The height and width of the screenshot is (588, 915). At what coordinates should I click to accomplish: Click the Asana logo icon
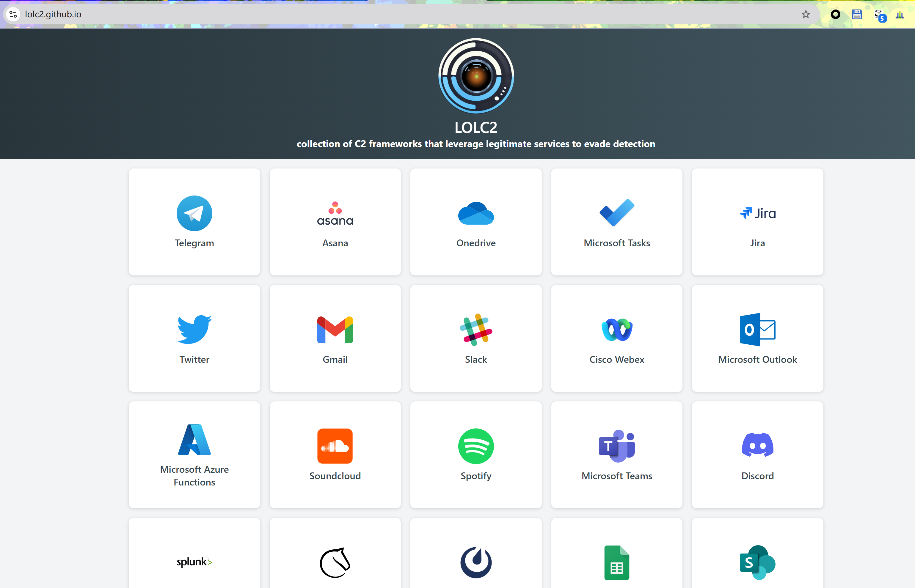coord(335,213)
